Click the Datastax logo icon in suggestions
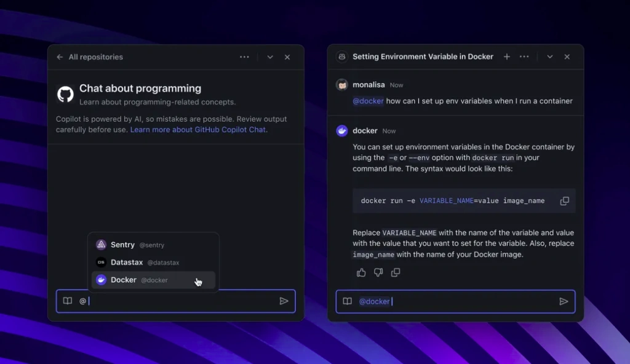Image resolution: width=630 pixels, height=364 pixels. tap(101, 262)
